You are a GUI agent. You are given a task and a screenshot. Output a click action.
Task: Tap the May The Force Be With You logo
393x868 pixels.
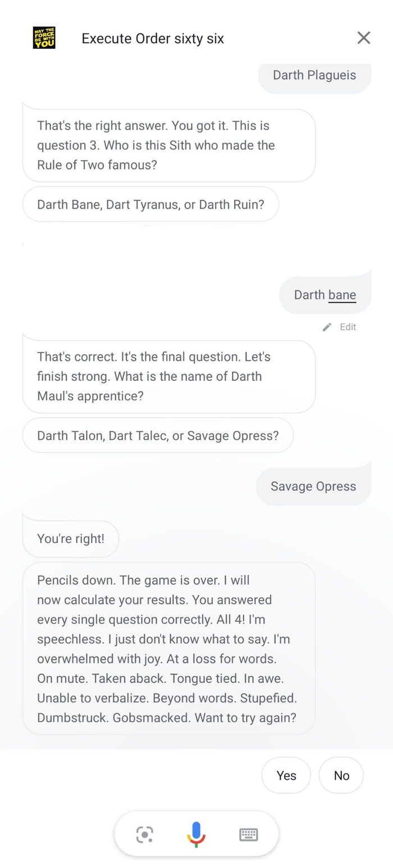[x=44, y=38]
